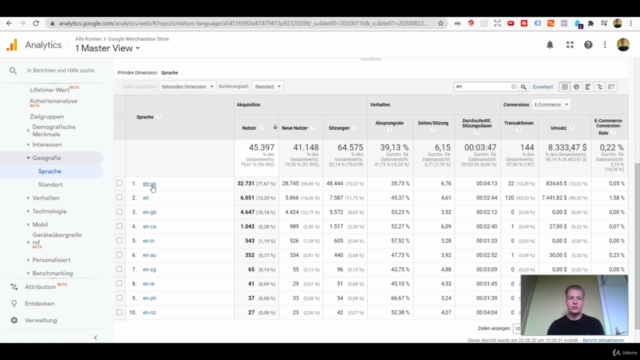Viewport: 640px width, 360px height.
Task: Switch to percentage pie view icon
Action: tap(576, 87)
